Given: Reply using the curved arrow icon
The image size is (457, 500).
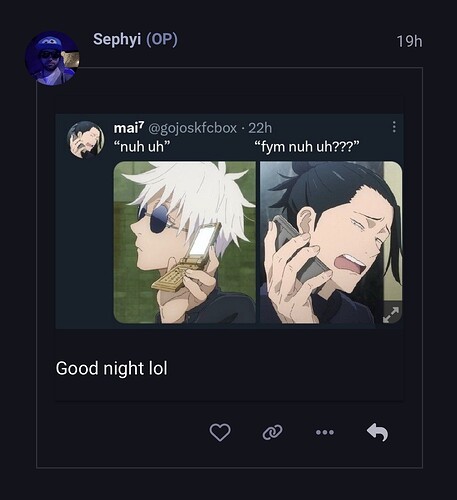Looking at the screenshot, I should [x=377, y=432].
